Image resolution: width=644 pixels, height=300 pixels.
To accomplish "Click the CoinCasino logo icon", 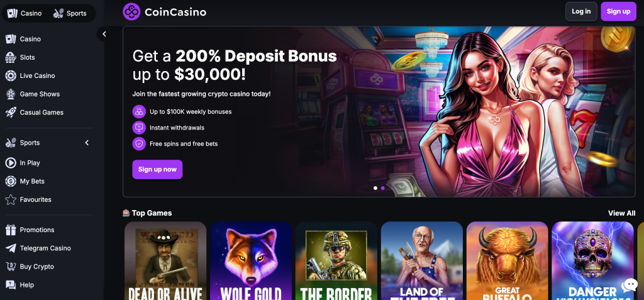I will [x=131, y=11].
